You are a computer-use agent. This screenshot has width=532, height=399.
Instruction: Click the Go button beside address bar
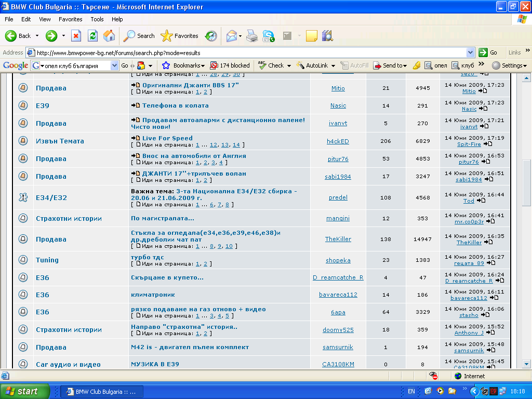tap(488, 52)
